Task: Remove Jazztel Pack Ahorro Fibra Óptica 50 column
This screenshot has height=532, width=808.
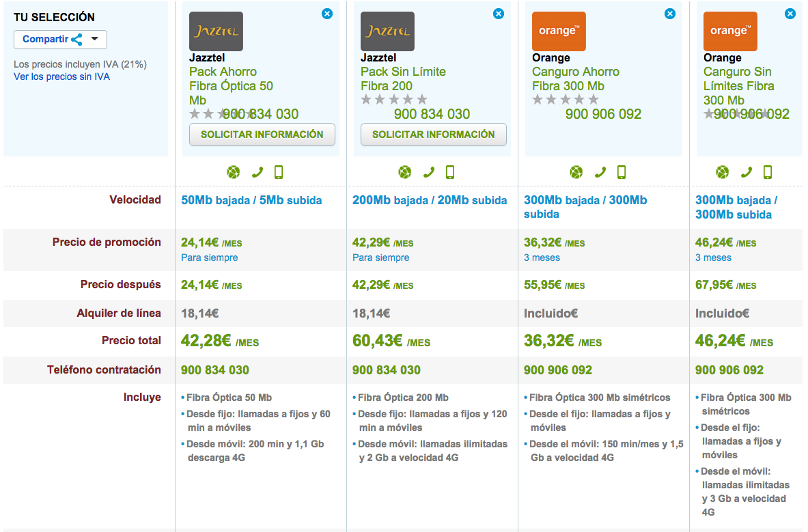Action: pyautogui.click(x=326, y=14)
